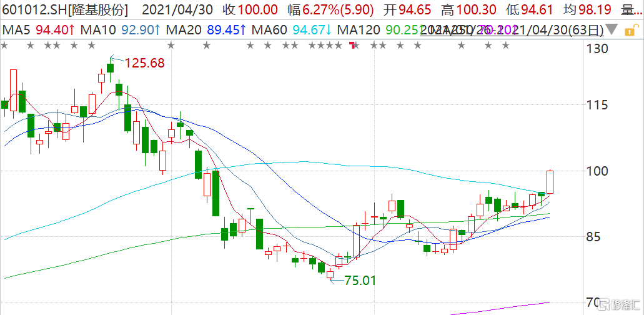Click the last star marker on the right

tap(506, 45)
